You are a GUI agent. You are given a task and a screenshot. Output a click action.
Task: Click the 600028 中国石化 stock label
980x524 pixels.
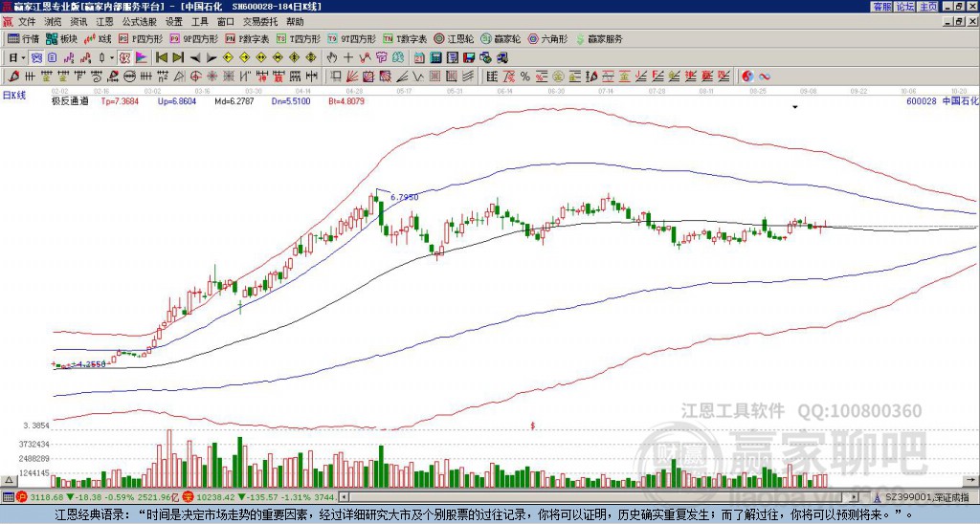point(943,101)
